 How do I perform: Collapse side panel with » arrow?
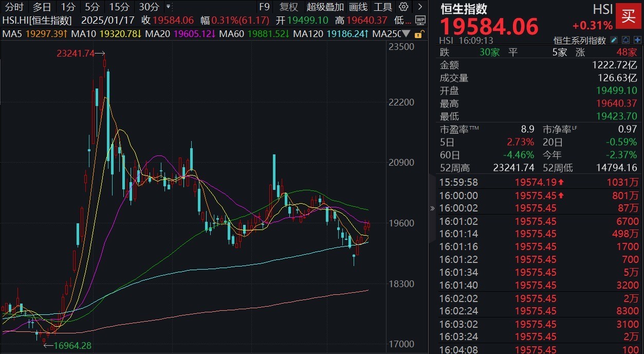point(432,208)
